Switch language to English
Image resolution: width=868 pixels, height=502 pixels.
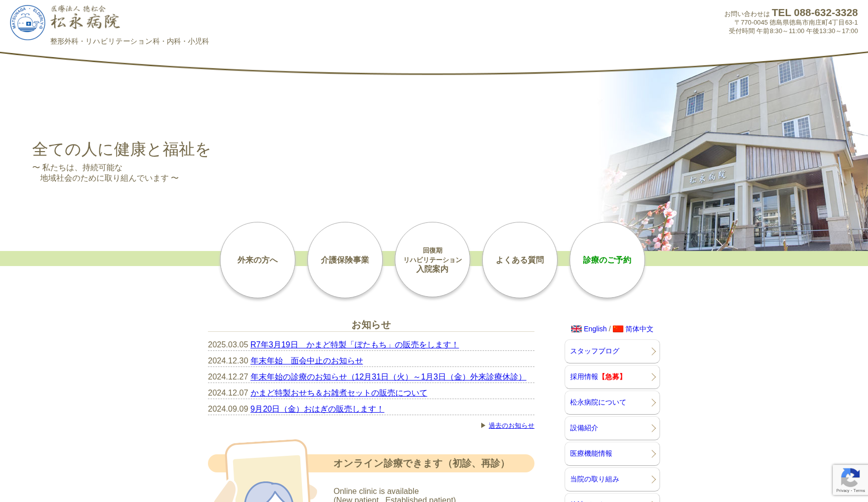(x=595, y=329)
